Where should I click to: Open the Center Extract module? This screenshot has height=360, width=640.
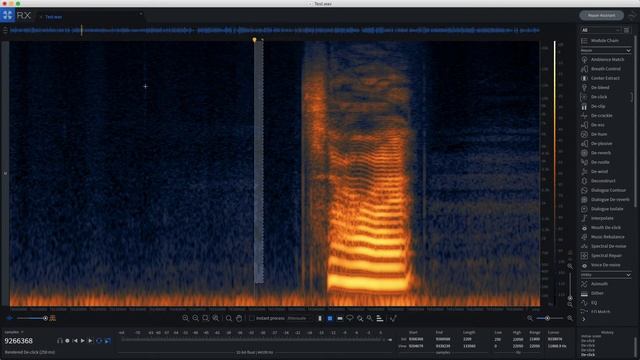pos(605,78)
